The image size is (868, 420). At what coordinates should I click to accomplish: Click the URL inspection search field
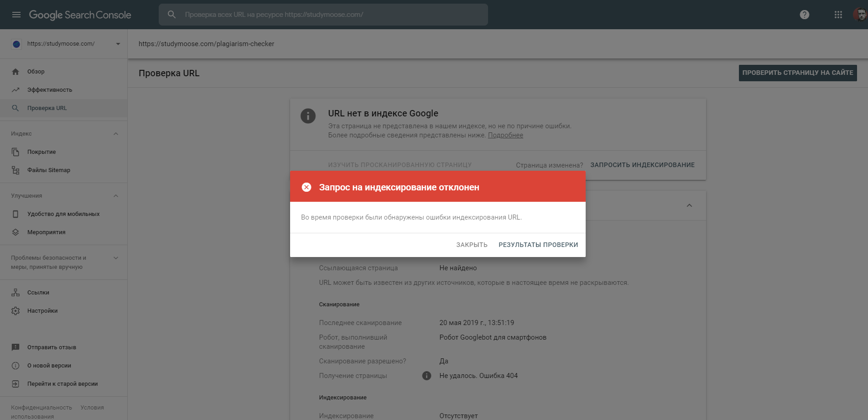point(323,15)
